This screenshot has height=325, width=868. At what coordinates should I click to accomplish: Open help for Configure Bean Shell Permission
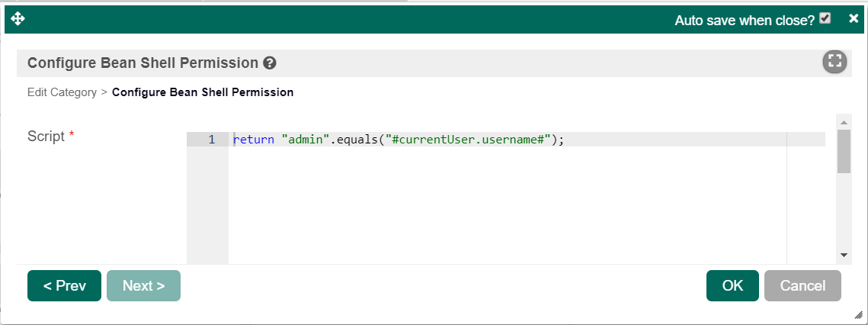270,63
